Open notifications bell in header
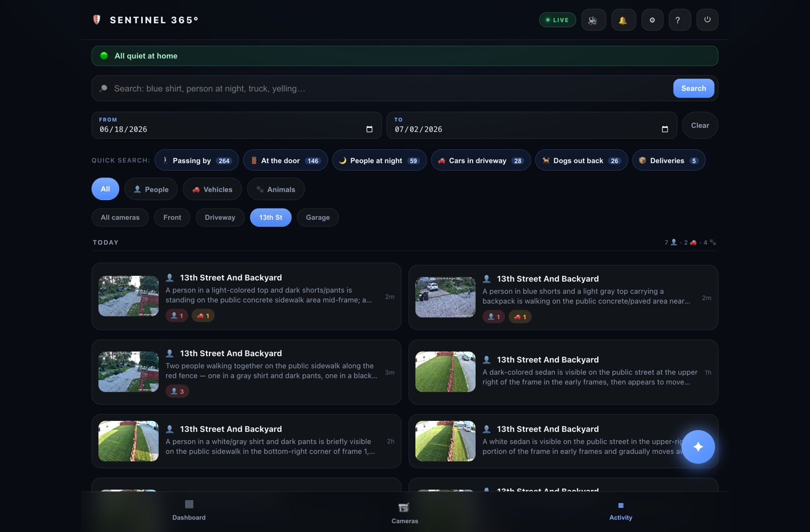Viewport: 810px width, 532px height. (623, 20)
